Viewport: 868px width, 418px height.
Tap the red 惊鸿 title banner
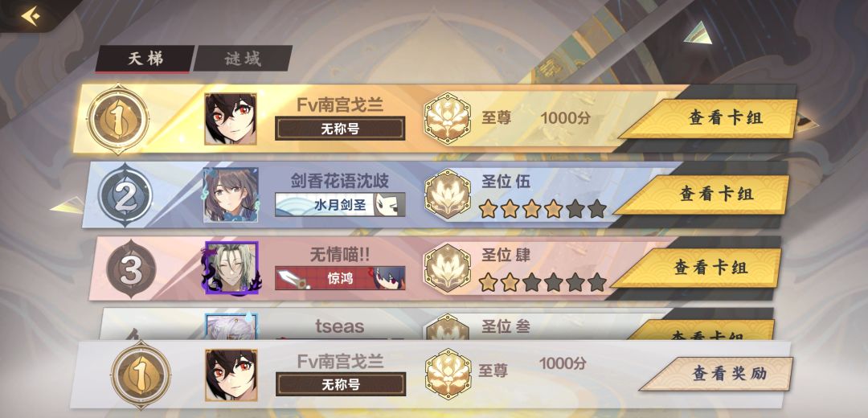click(340, 278)
